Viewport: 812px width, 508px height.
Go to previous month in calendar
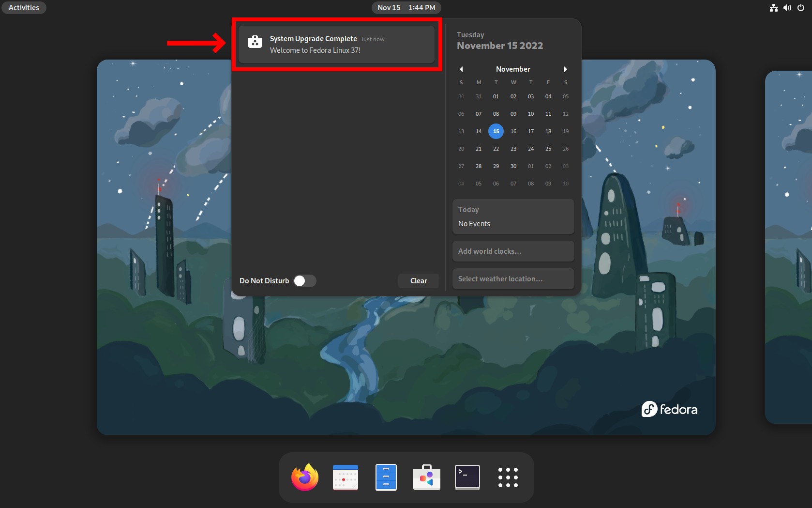[461, 69]
